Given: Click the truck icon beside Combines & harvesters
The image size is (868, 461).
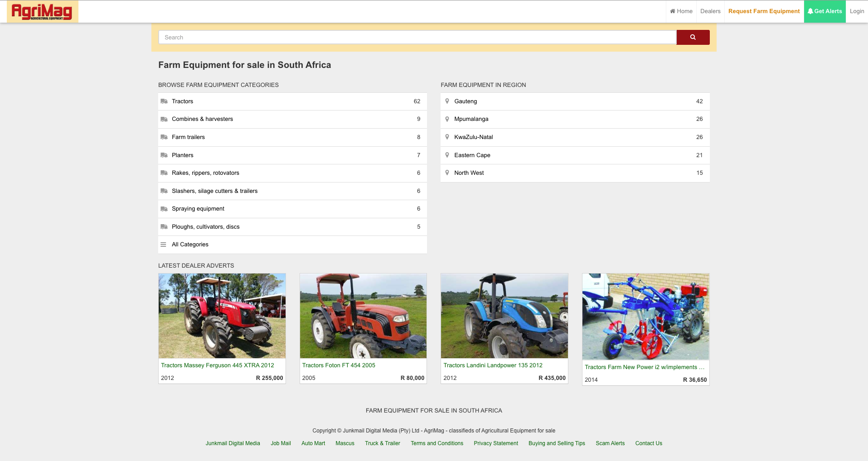Looking at the screenshot, I should click(164, 119).
